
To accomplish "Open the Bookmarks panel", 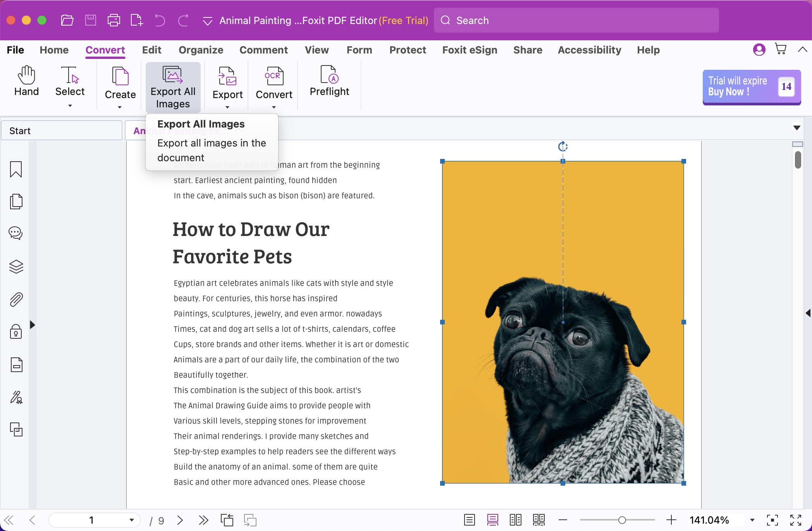I will [x=15, y=169].
